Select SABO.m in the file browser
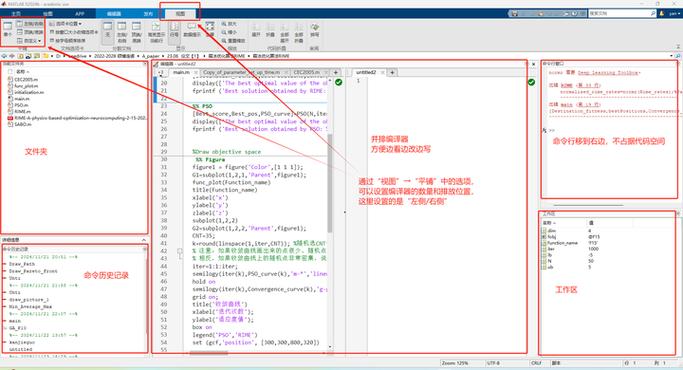 coord(20,124)
